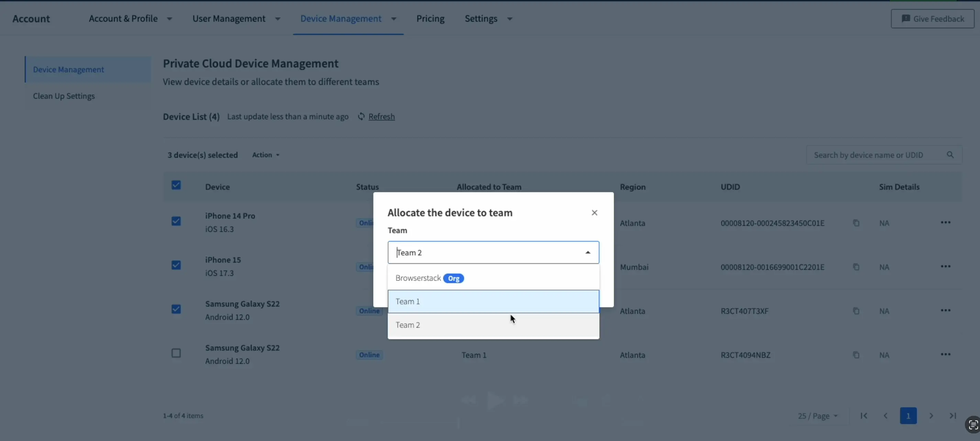Copy UDID of iPhone 14 Pro
This screenshot has width=980, height=441.
click(x=856, y=223)
